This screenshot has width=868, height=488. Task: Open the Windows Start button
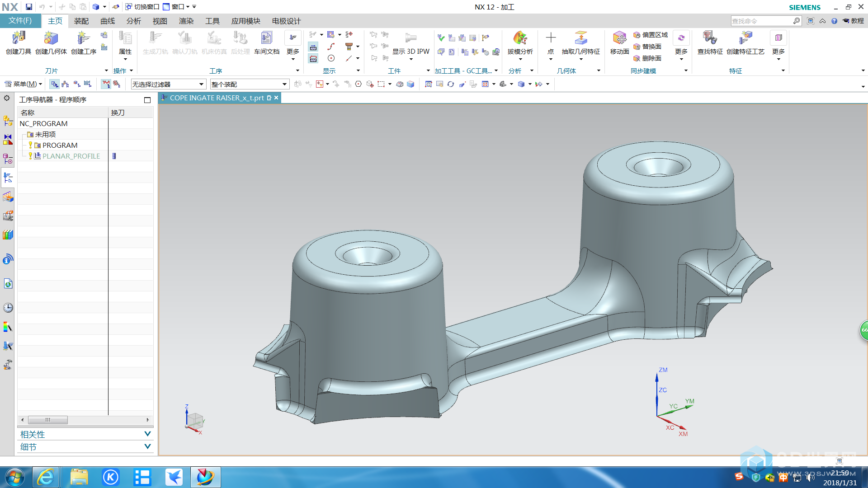point(14,477)
